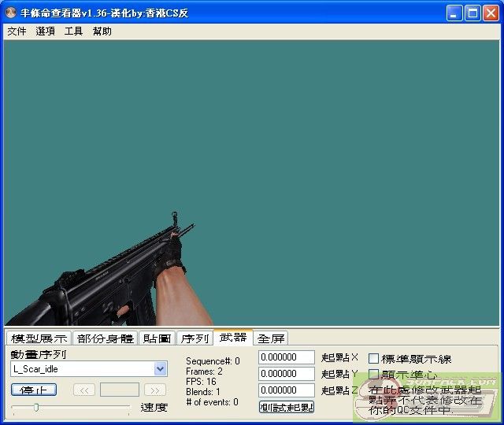Image resolution: width=504 pixels, height=425 pixels.
Task: Click the 'FPS: 16' text
Action: click(201, 382)
